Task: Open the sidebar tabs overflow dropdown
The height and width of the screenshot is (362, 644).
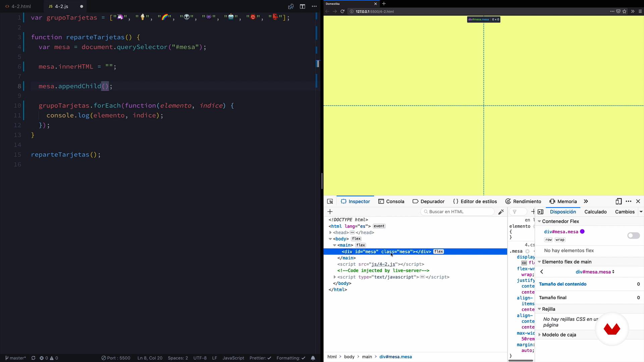Action: pos(641,212)
